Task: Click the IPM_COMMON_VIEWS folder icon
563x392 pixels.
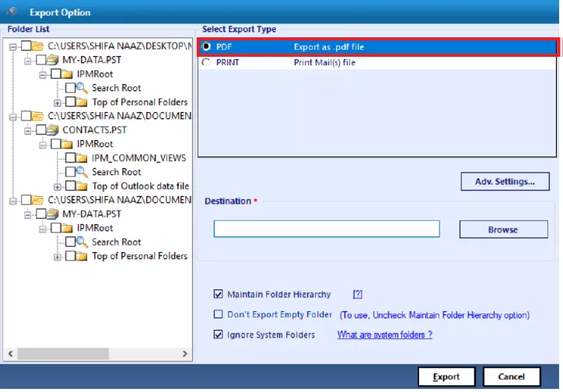Action: click(x=82, y=158)
